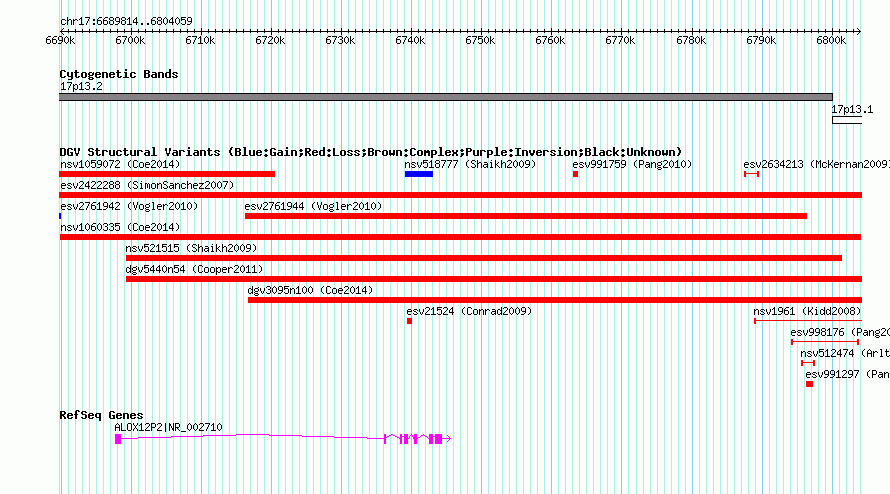This screenshot has height=494, width=890.
Task: Click the dgv5440n54 (Cooper2011) label
Action: pyautogui.click(x=194, y=269)
